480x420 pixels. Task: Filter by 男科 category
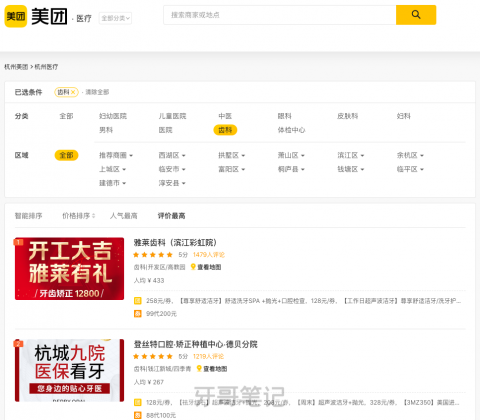tap(106, 130)
